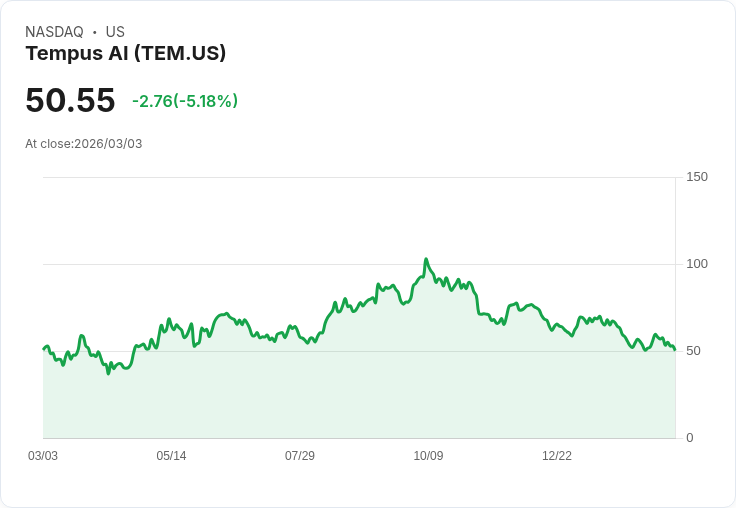The height and width of the screenshot is (508, 736).
Task: Select the 12/22 date on x-axis
Action: tap(557, 456)
